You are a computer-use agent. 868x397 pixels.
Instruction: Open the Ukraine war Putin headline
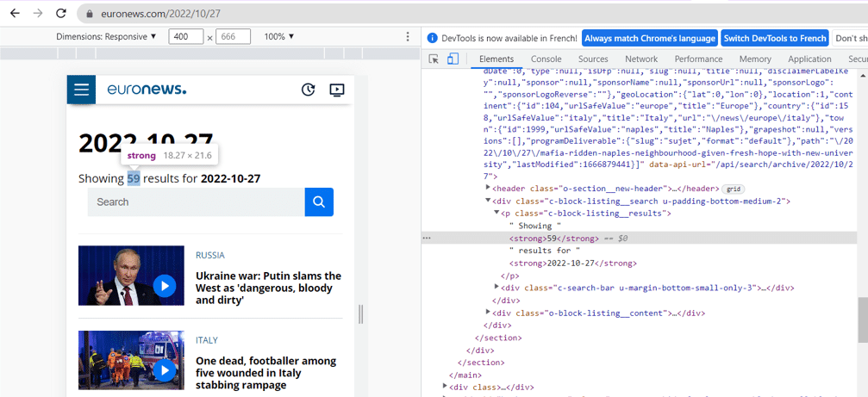[268, 288]
